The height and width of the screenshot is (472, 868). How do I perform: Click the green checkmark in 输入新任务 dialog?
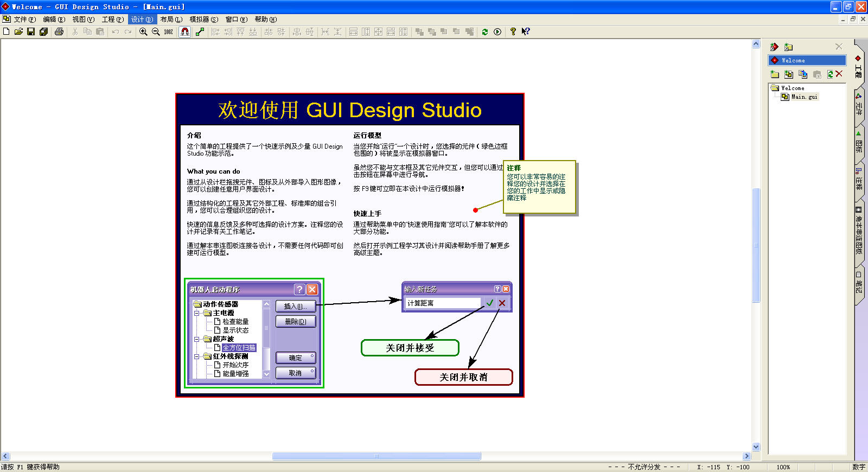[x=490, y=303]
